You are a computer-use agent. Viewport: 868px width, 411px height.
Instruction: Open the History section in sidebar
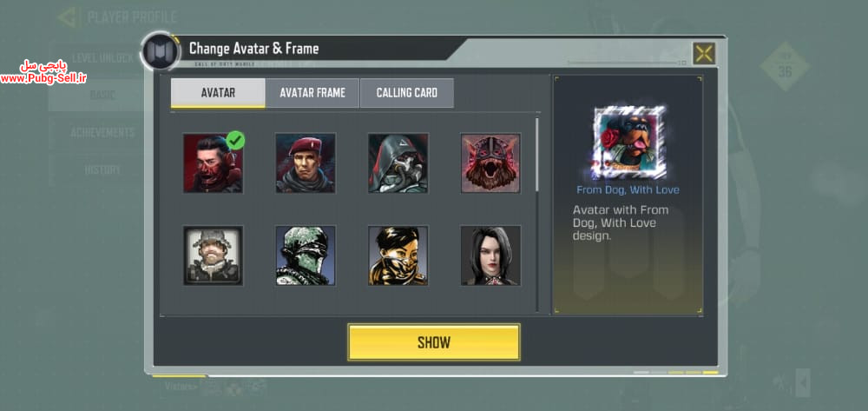pos(102,169)
